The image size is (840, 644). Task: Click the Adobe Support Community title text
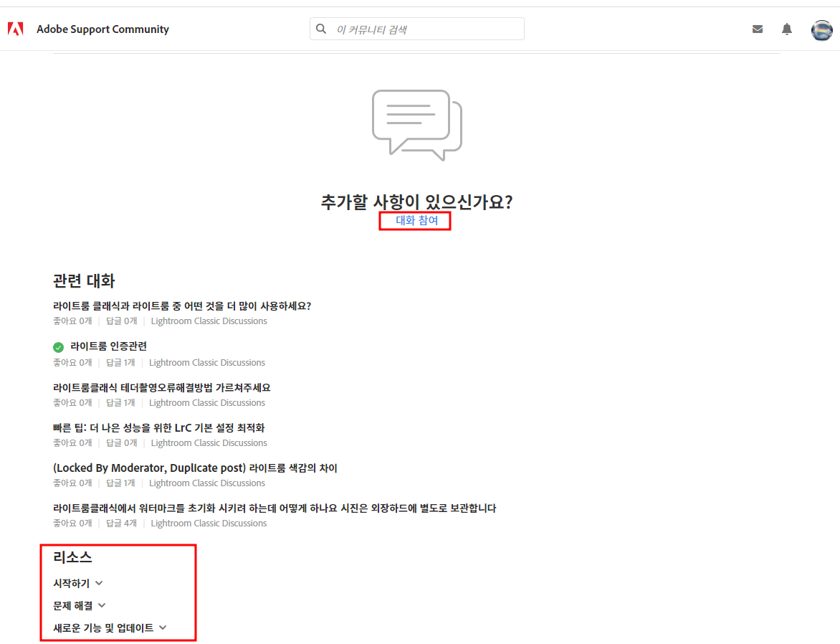(x=102, y=29)
